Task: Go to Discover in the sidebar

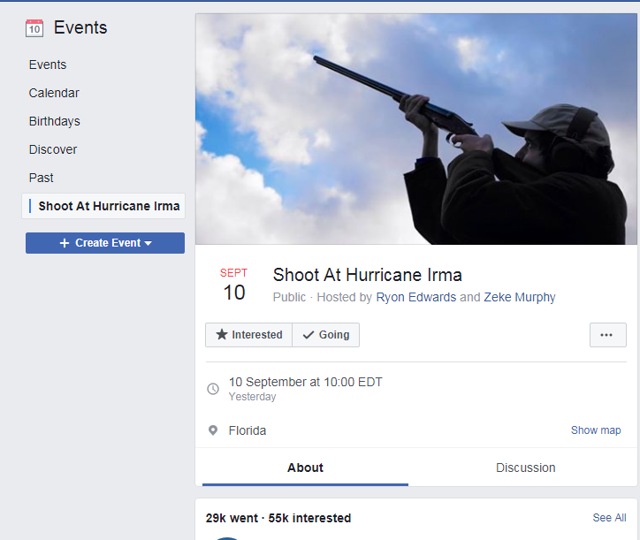Action: click(x=53, y=149)
